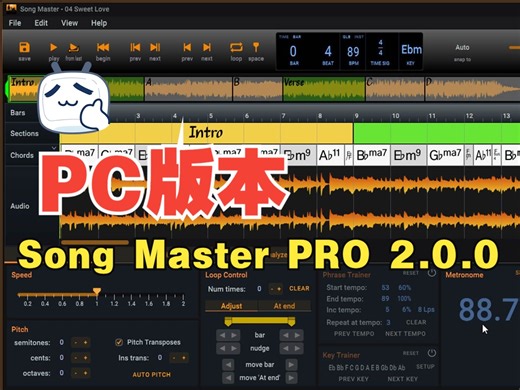520x390 pixels.
Task: Open the Auto snap to selector
Action: point(462,47)
